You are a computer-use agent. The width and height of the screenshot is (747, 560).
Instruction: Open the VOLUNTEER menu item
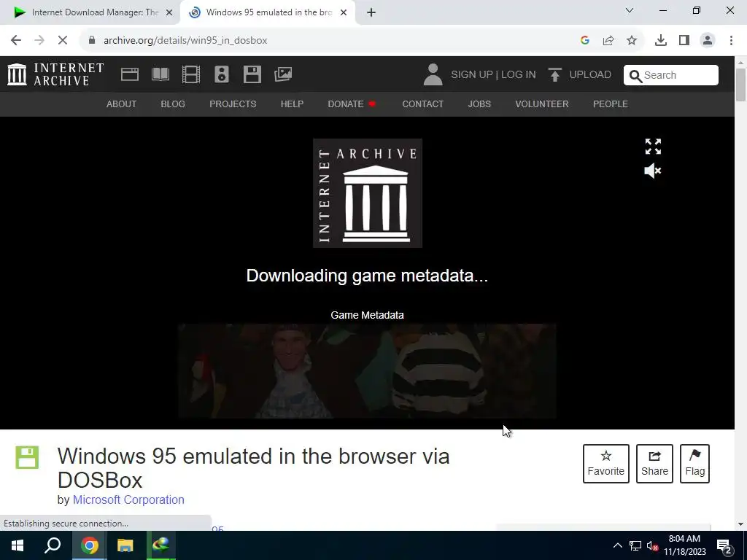pos(542,104)
